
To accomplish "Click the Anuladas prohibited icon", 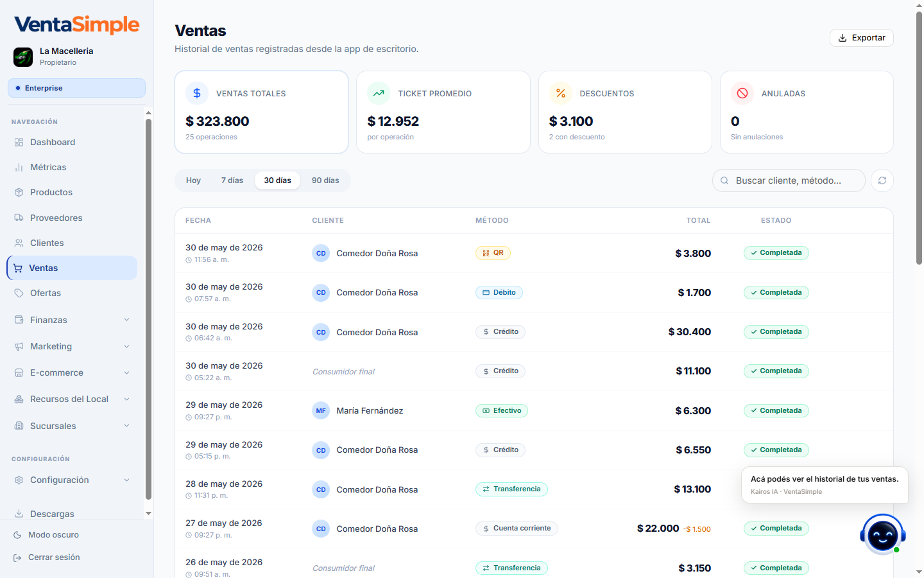I will point(742,93).
